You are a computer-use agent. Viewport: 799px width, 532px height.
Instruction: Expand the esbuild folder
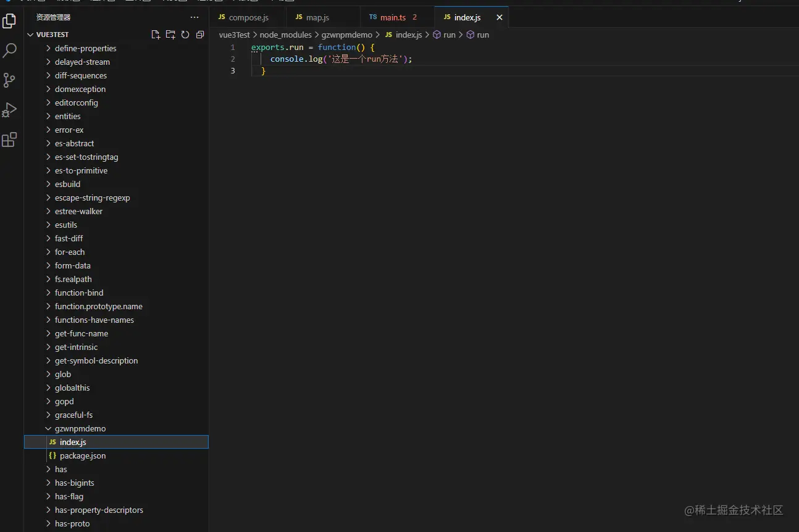pos(116,184)
